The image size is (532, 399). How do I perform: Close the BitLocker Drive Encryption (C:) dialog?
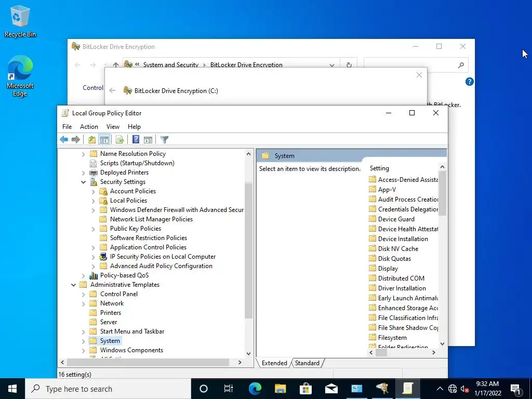419,75
